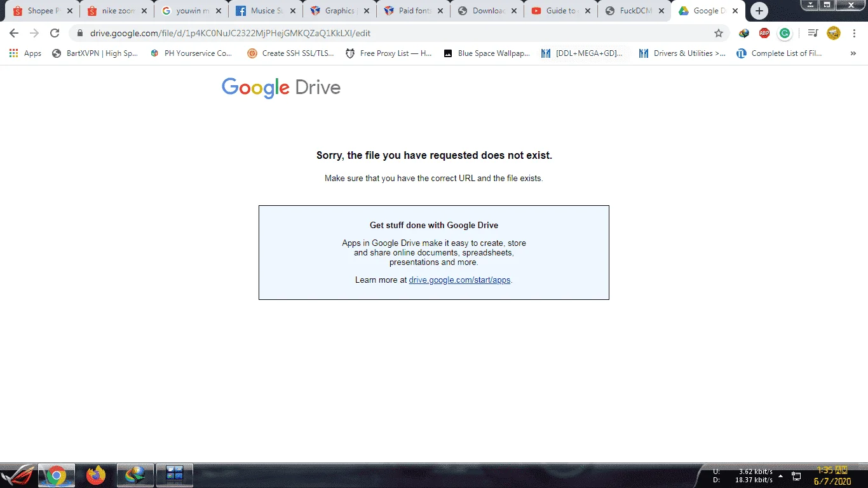Click the taskbar clock showing 6/7/2020
The width and height of the screenshot is (868, 488).
(x=833, y=476)
